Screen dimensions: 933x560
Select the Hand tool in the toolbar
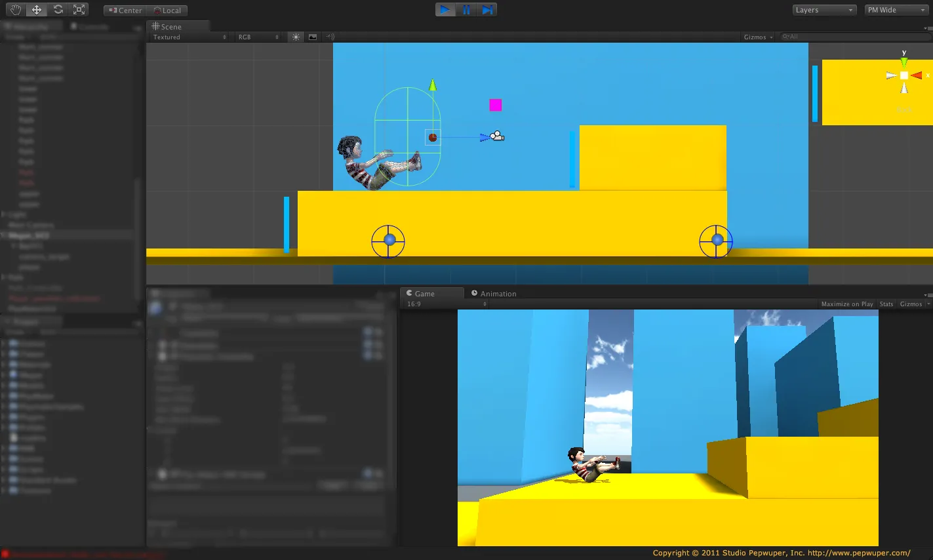(x=14, y=9)
